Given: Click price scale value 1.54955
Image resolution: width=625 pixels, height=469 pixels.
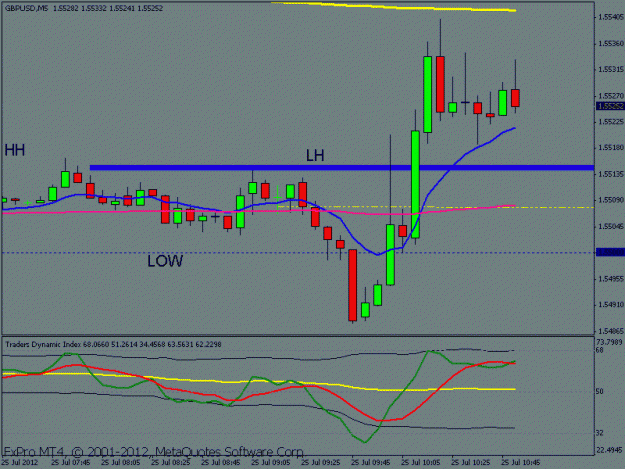Looking at the screenshot, I should pyautogui.click(x=610, y=279).
